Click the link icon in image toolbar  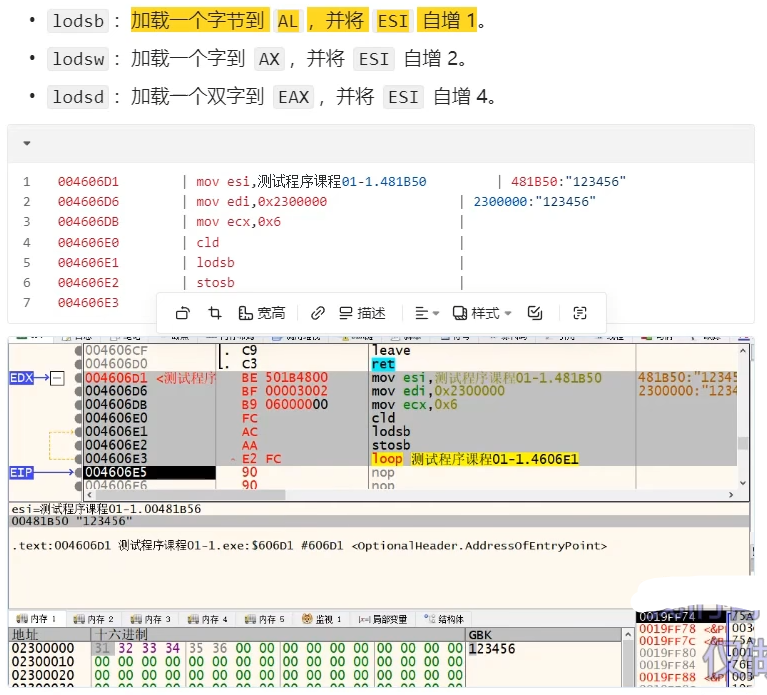point(318,313)
